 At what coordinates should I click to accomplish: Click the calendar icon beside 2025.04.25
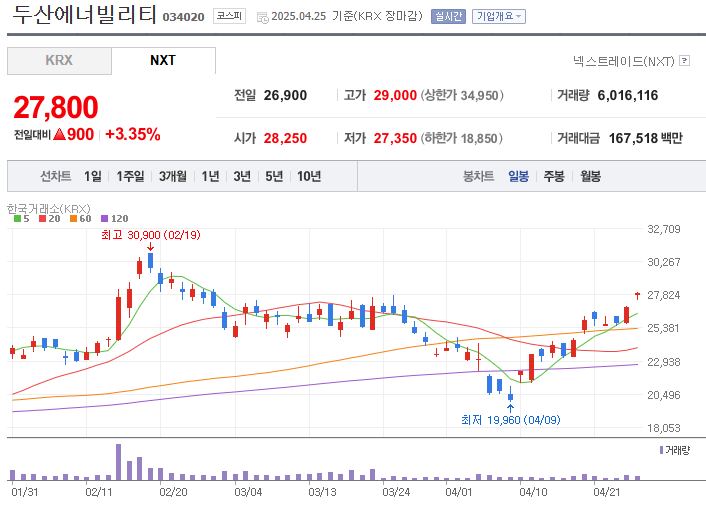click(x=262, y=18)
